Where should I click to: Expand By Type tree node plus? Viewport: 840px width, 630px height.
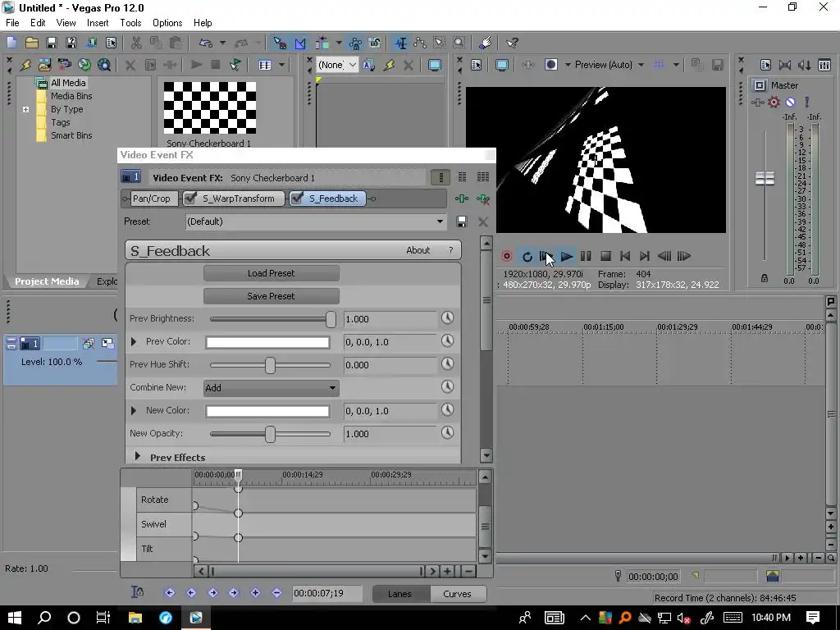tap(25, 109)
